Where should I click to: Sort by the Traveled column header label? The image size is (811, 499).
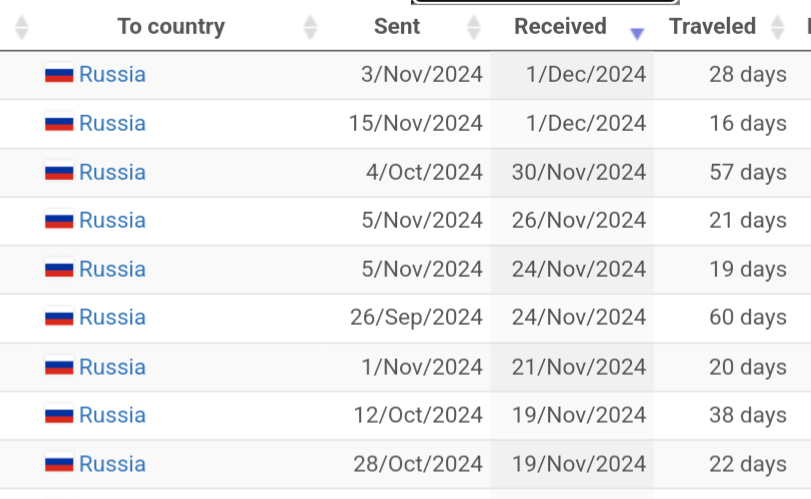(712, 27)
